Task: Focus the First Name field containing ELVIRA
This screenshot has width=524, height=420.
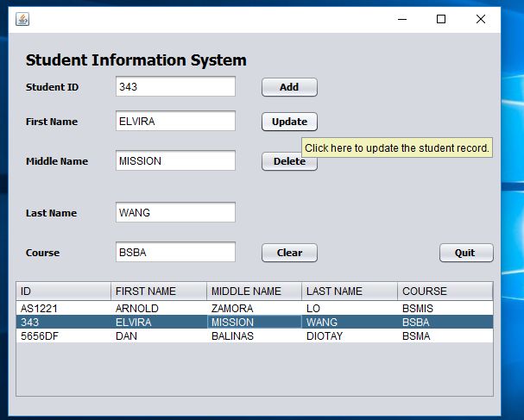Action: click(175, 121)
